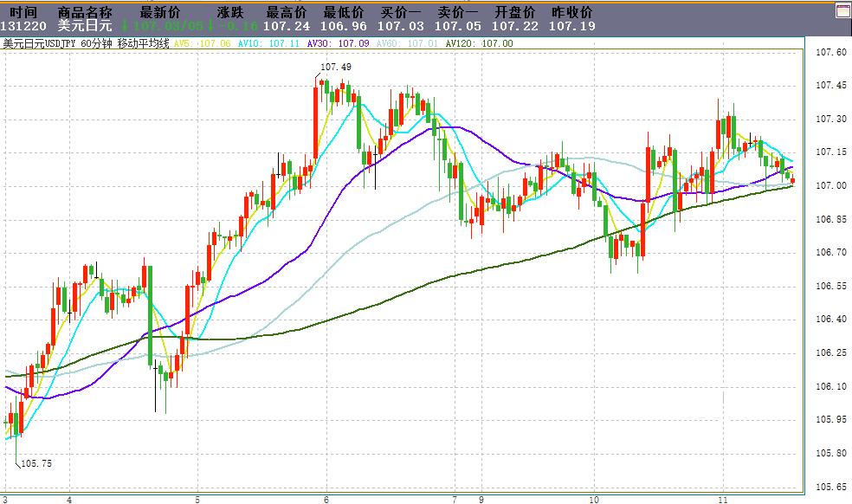This screenshot has width=852, height=504.
Task: Click the 美元日元 name in quote row
Action: [85, 26]
